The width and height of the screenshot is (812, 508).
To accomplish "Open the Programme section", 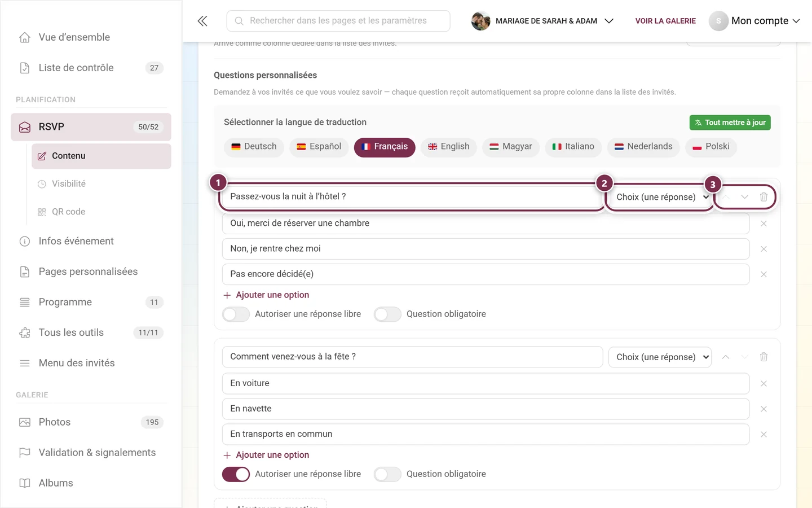I will [x=91, y=302].
